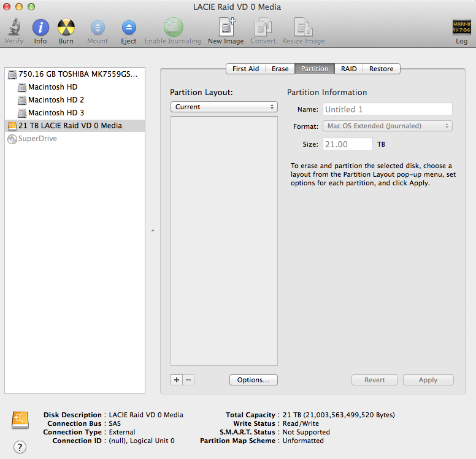Remove a partition with the minus button

coord(188,380)
